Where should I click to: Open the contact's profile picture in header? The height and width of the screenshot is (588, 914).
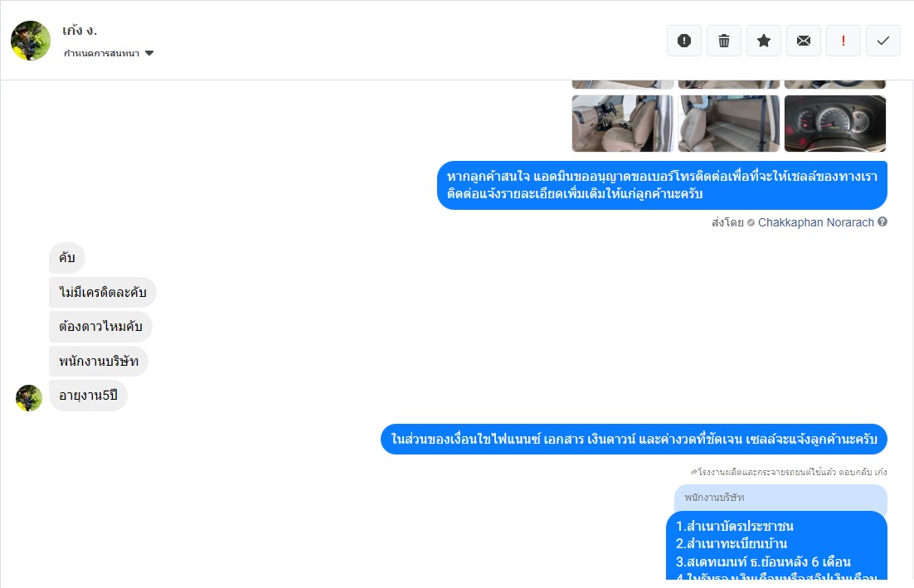tap(31, 41)
